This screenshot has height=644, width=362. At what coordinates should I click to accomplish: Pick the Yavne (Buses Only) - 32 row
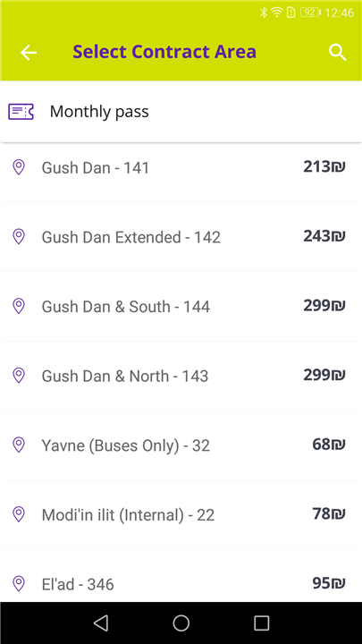(x=181, y=445)
